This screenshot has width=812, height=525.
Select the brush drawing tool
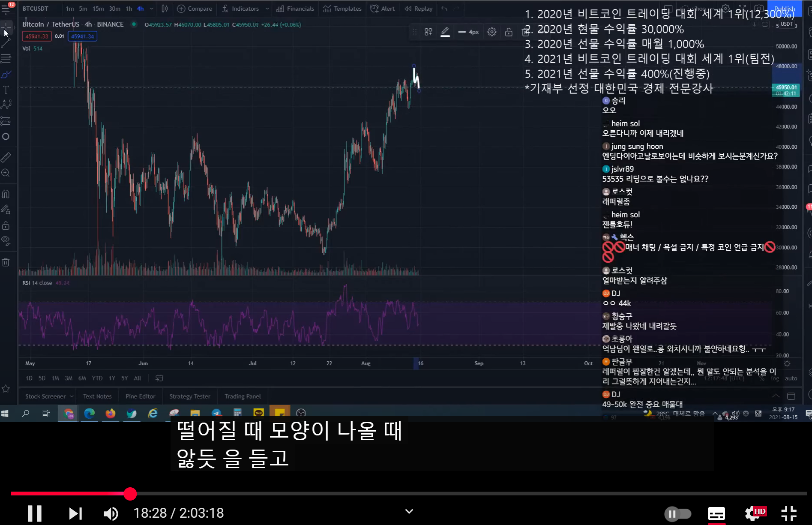point(6,74)
